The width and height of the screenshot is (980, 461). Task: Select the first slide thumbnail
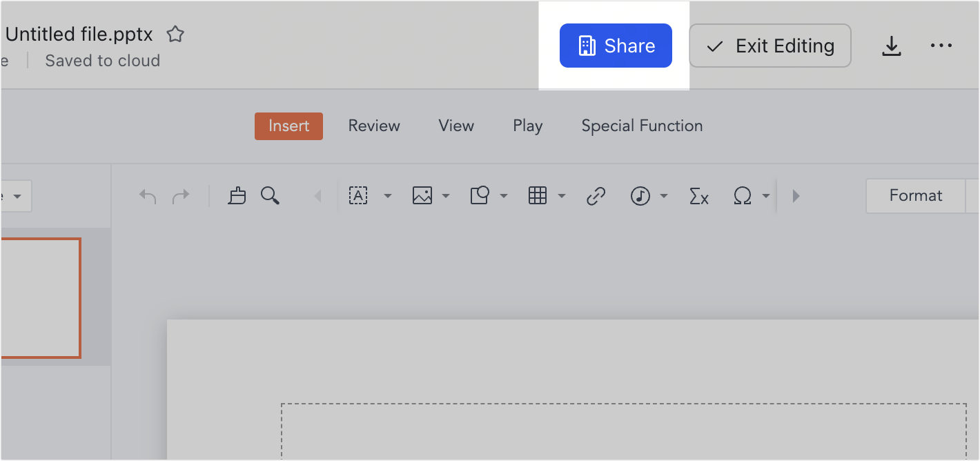click(38, 298)
